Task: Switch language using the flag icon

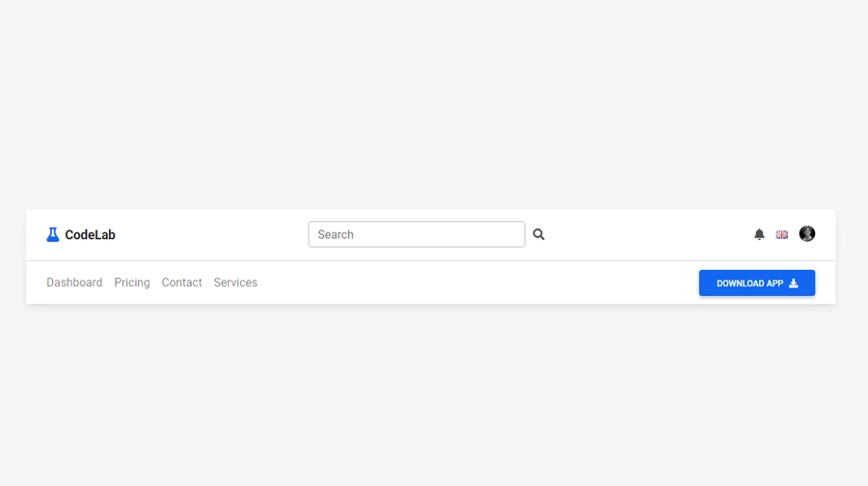Action: 782,234
